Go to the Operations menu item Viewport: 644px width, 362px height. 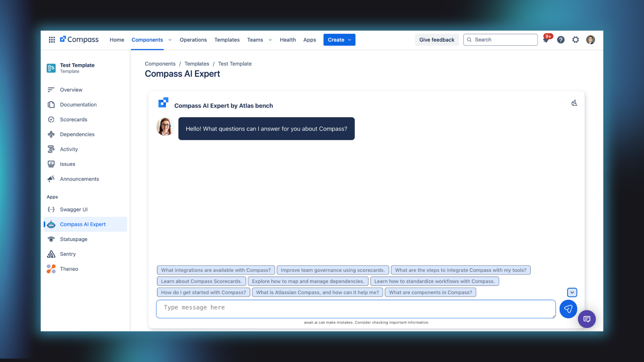pos(193,40)
